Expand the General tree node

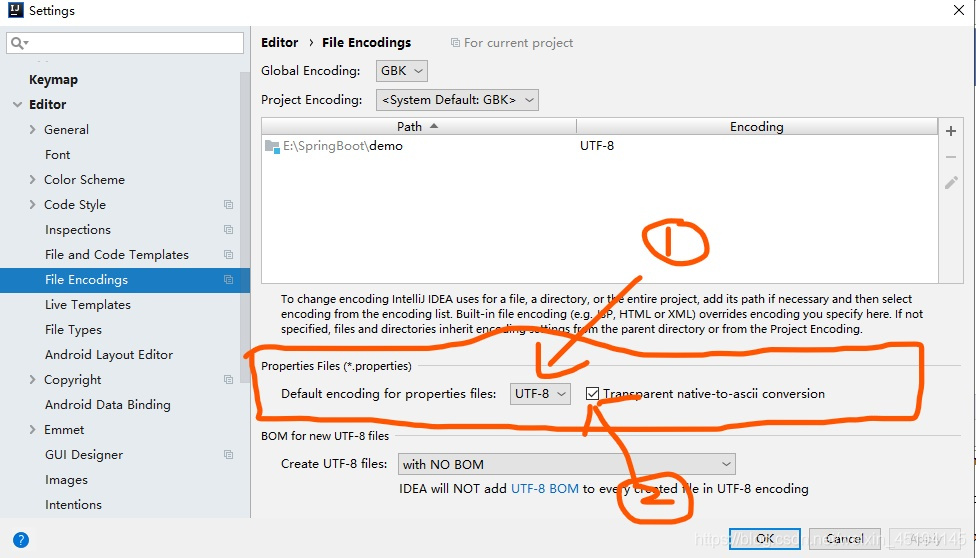coord(32,130)
